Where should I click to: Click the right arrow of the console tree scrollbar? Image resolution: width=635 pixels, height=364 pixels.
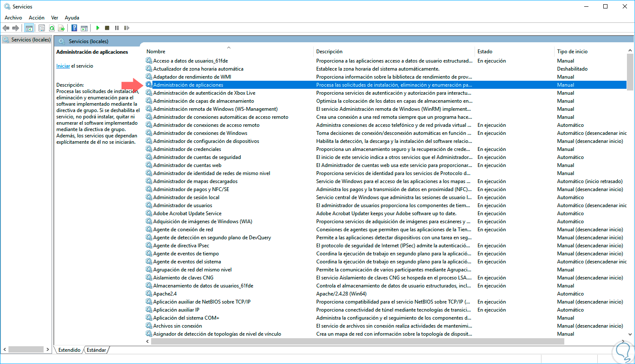point(48,350)
